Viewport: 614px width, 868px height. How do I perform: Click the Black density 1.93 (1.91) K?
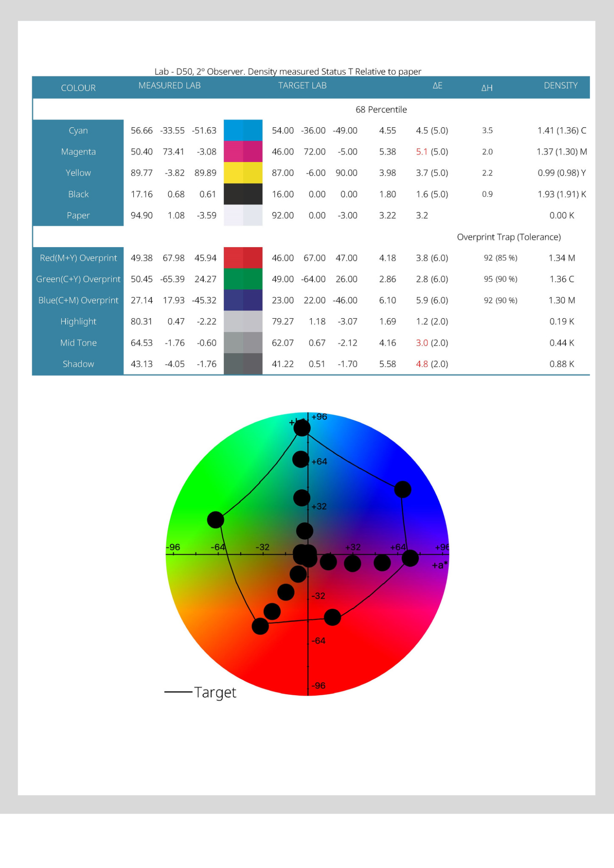(x=562, y=194)
